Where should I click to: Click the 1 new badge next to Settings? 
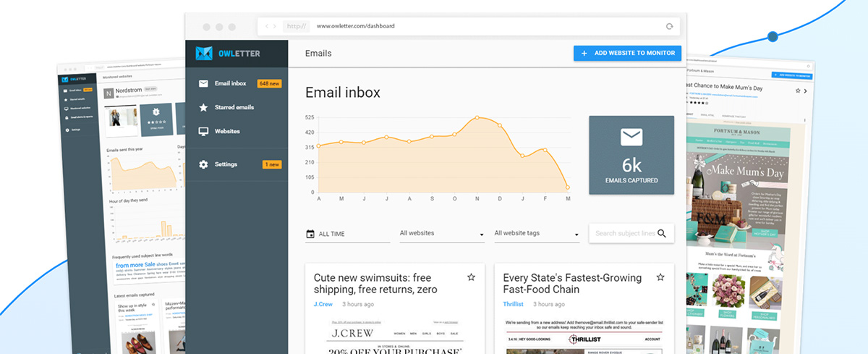click(271, 164)
